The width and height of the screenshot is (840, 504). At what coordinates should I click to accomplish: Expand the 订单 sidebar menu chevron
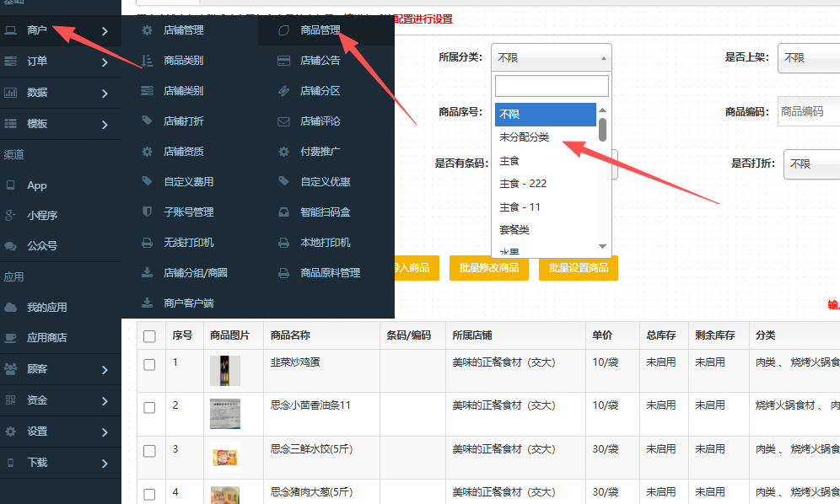(105, 62)
